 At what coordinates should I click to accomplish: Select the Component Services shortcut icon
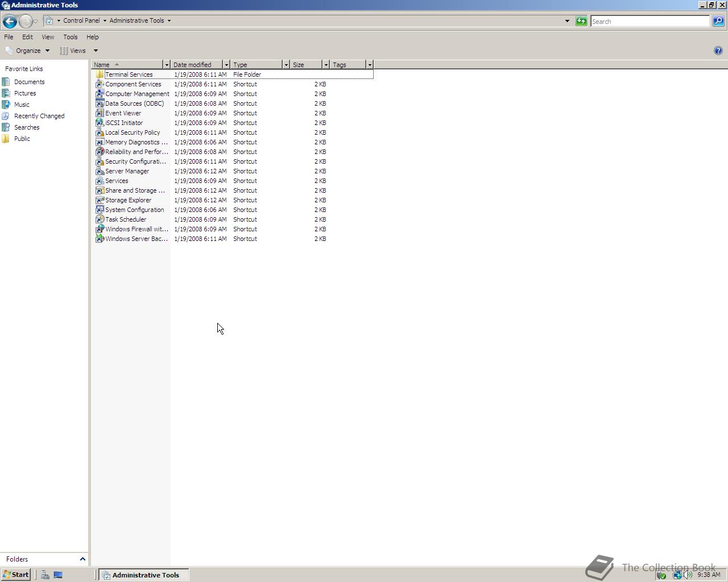pos(100,84)
